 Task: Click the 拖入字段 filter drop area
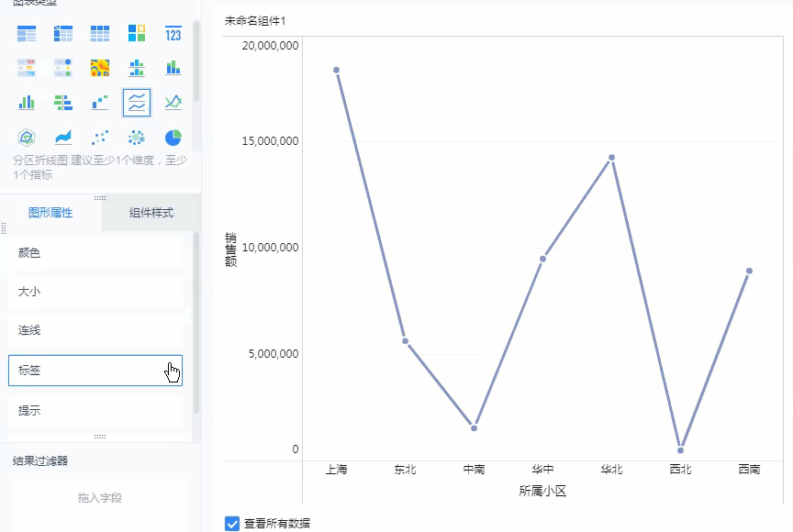pyautogui.click(x=100, y=498)
